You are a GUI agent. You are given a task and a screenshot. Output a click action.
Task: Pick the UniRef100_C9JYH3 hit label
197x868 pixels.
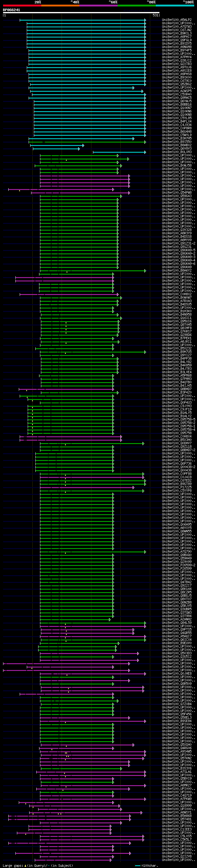point(177,406)
